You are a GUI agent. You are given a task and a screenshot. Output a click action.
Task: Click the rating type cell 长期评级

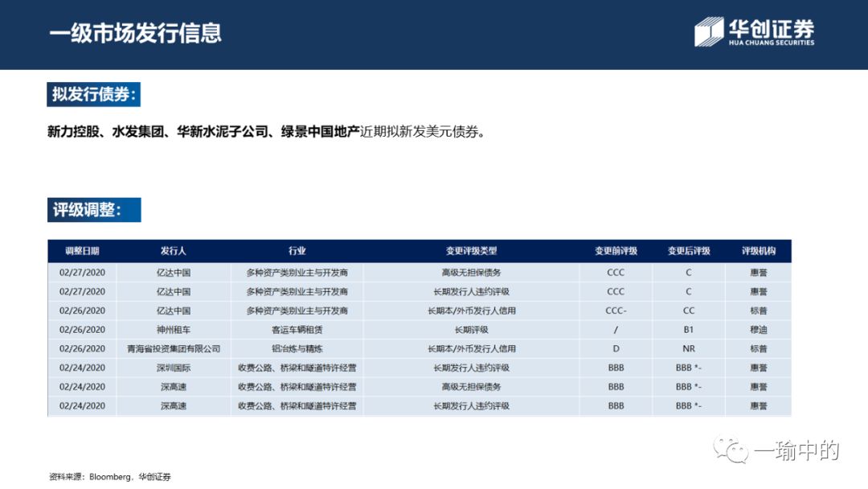click(x=471, y=330)
